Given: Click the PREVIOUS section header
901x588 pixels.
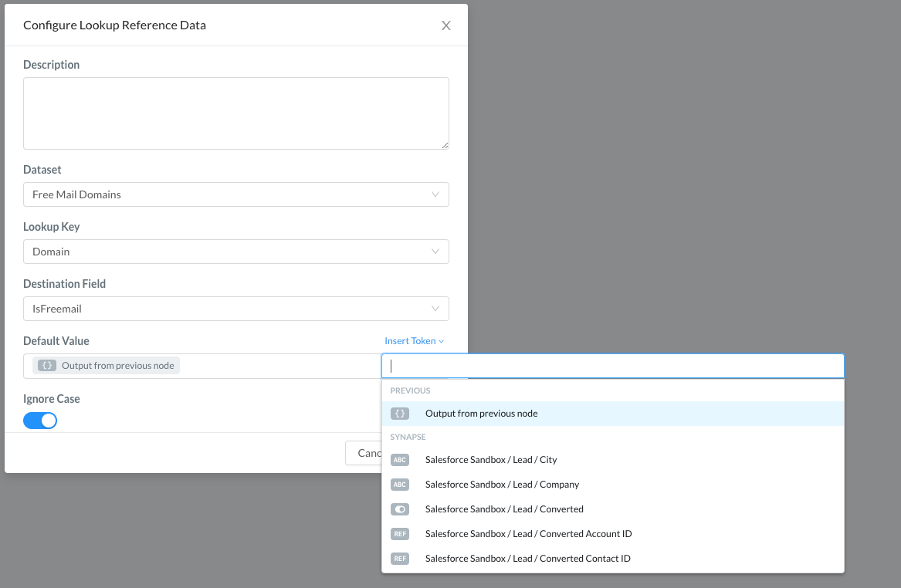Looking at the screenshot, I should point(410,390).
